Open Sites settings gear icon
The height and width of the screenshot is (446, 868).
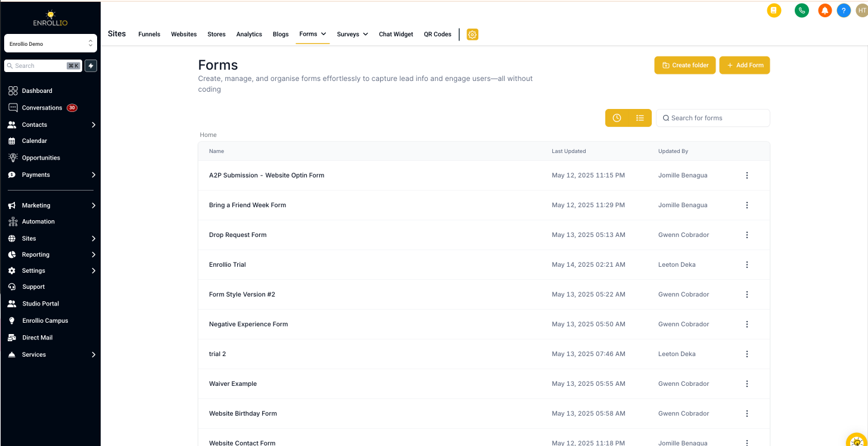click(472, 35)
